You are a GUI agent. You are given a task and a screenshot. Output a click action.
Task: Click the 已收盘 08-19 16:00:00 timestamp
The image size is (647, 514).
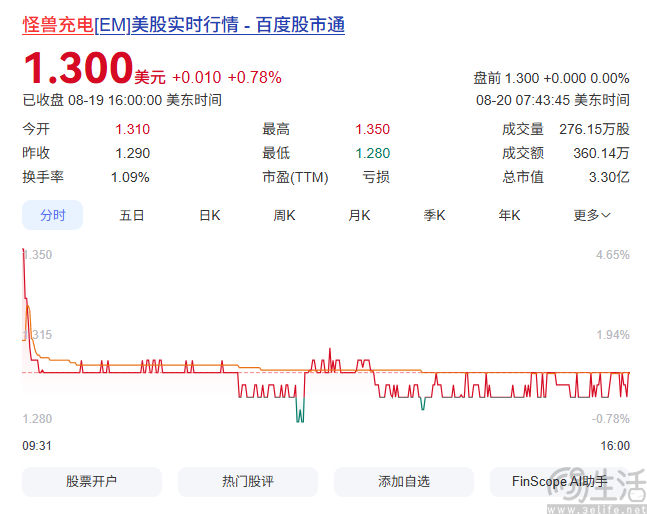coord(122,100)
